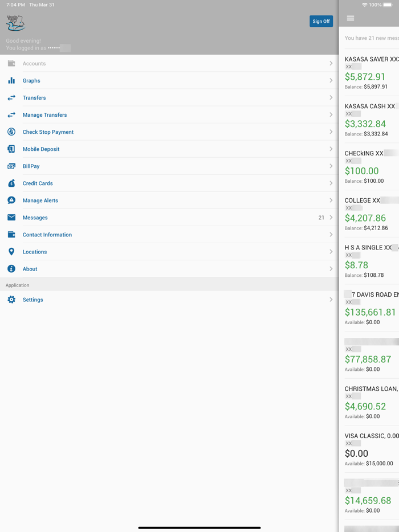This screenshot has height=532, width=399.
Task: Tap the About info icon
Action: (x=11, y=269)
